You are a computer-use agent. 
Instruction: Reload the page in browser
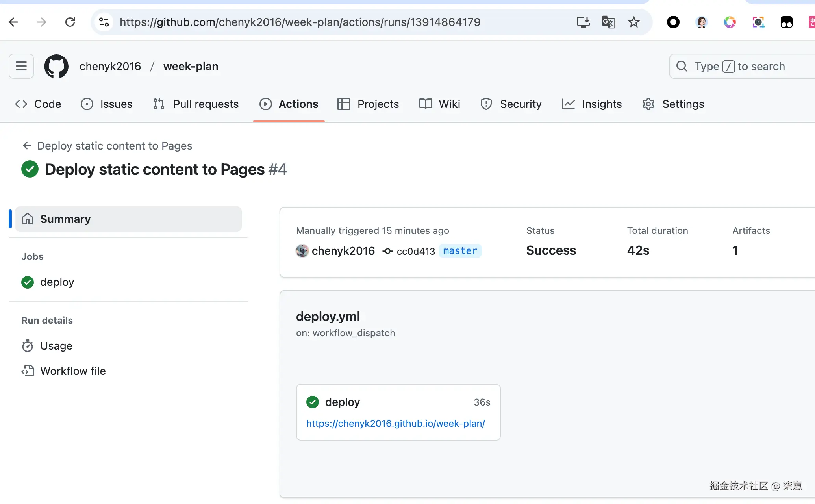coord(70,22)
